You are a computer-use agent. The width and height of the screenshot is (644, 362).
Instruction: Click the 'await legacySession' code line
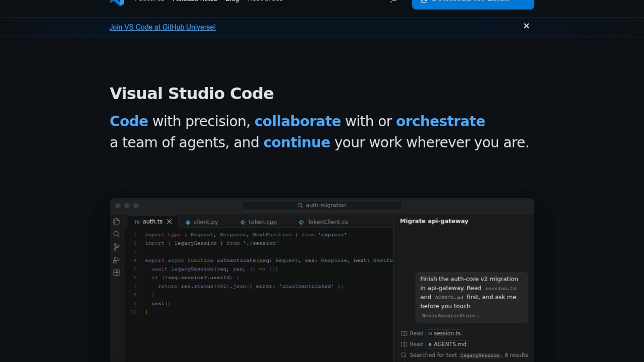tap(215, 269)
